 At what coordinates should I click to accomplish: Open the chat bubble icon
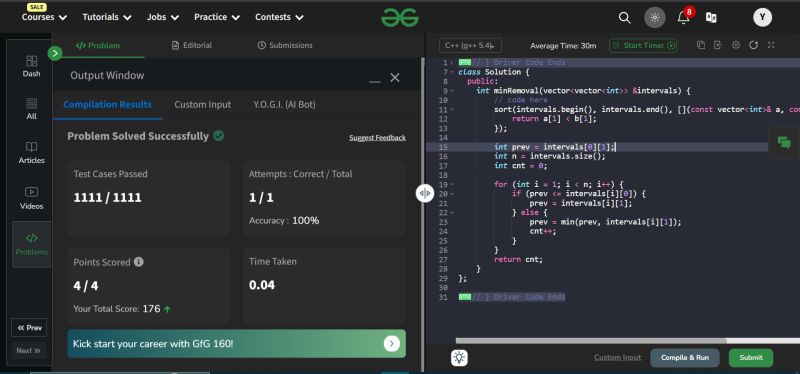[784, 142]
